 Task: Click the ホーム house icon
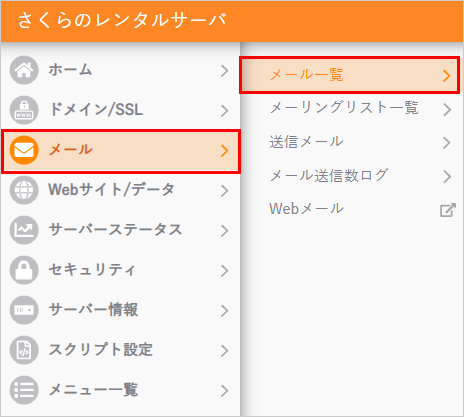pos(24,70)
